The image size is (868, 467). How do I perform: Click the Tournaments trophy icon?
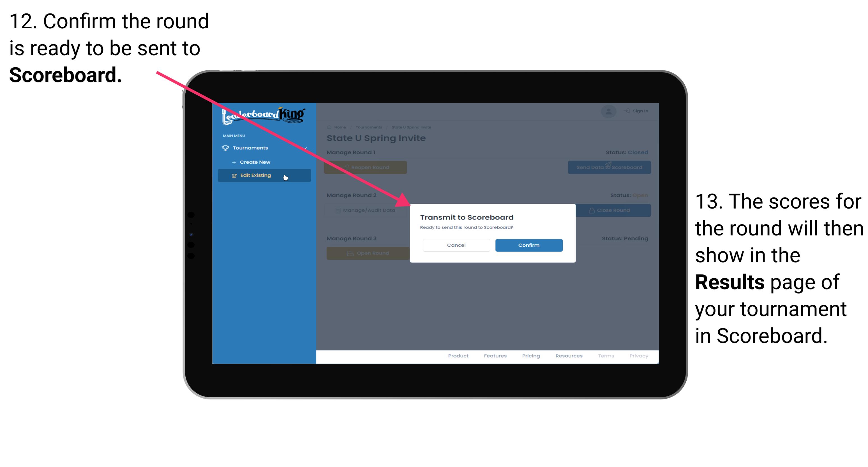click(x=225, y=148)
